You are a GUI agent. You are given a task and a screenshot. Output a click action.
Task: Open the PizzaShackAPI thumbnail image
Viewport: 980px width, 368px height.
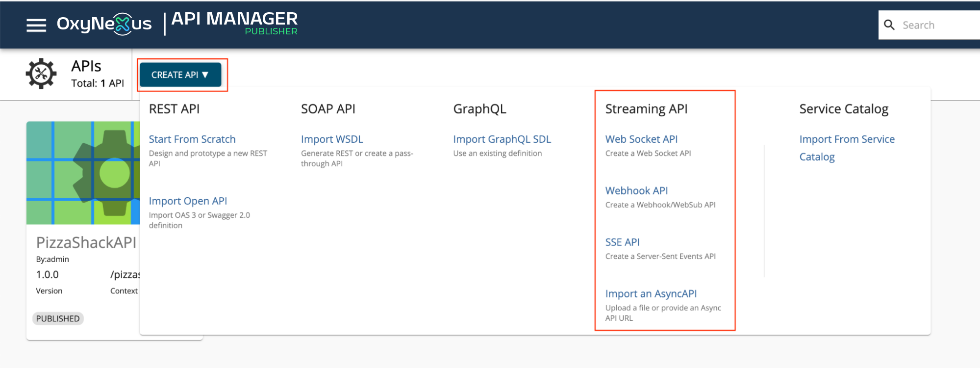(x=83, y=173)
